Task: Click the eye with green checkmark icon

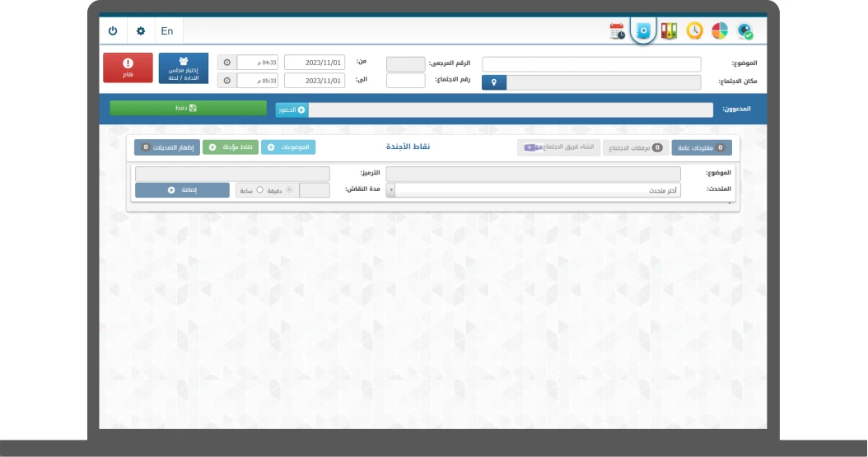Action: [745, 31]
